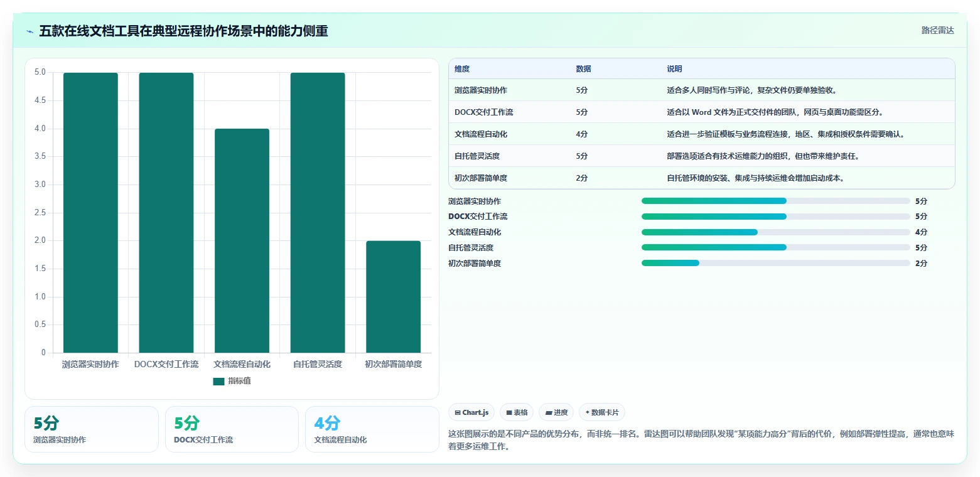
Task: Open the 5分 浏览器实时协作 data card
Action: click(92, 429)
